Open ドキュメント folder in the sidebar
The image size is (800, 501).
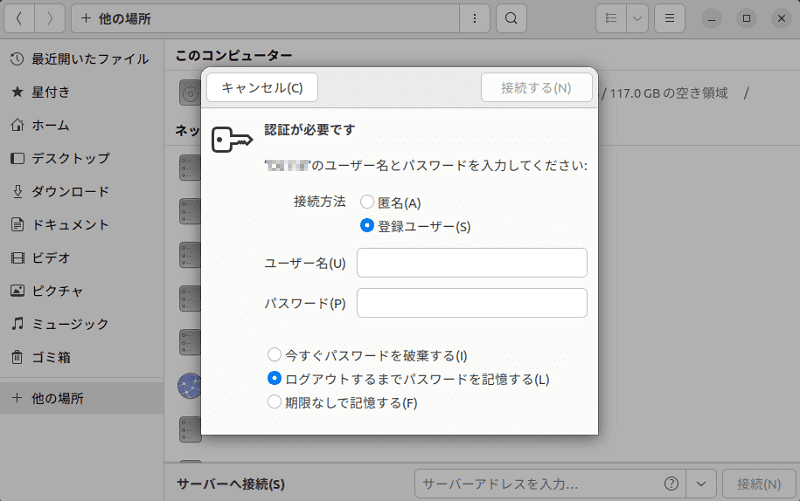[x=82, y=224]
